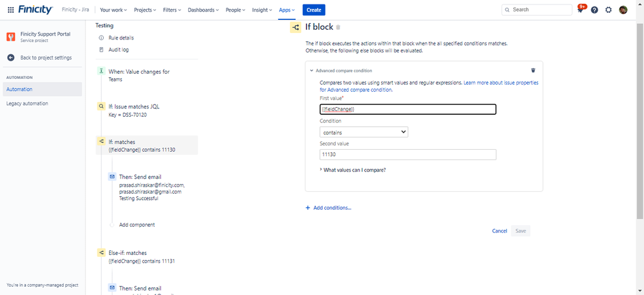644x295 pixels.
Task: Click Back to project settings link
Action: 46,57
